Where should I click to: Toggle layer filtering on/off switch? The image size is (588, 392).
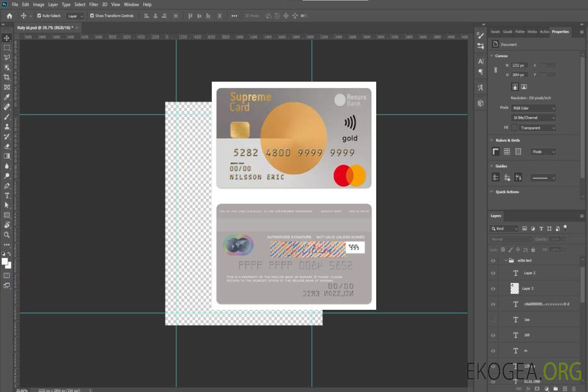565,228
